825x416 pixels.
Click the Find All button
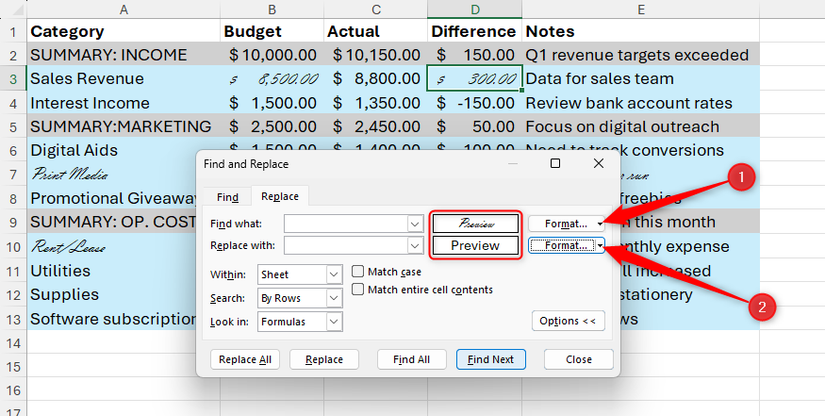(411, 360)
